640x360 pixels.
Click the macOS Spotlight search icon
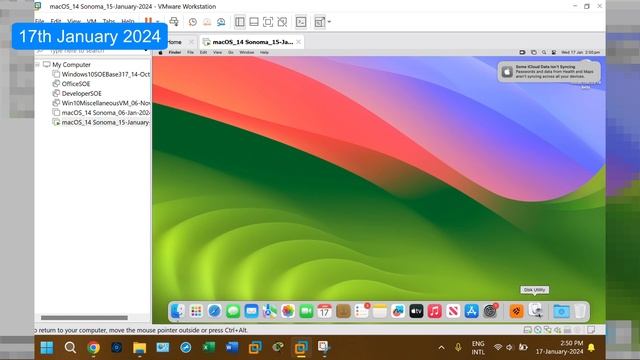point(544,52)
